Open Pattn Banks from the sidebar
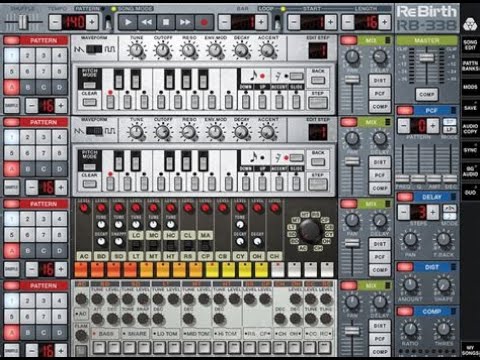The image size is (480, 360). point(470,66)
